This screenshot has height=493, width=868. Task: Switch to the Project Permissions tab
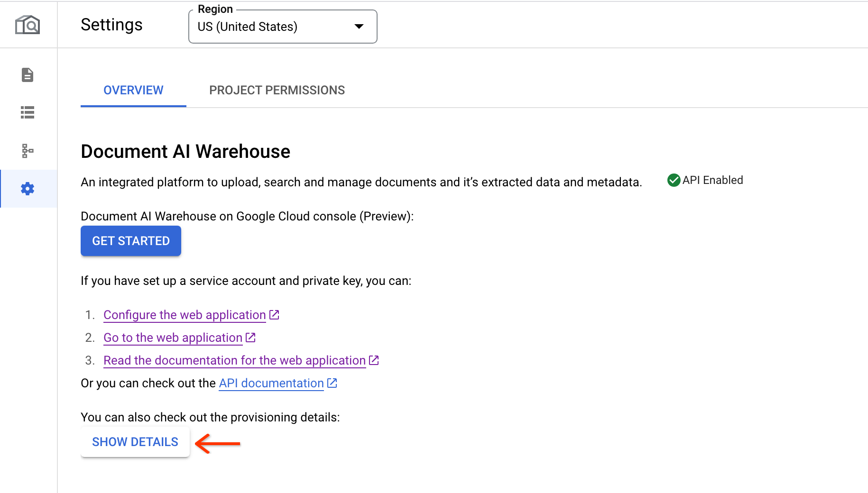(277, 90)
